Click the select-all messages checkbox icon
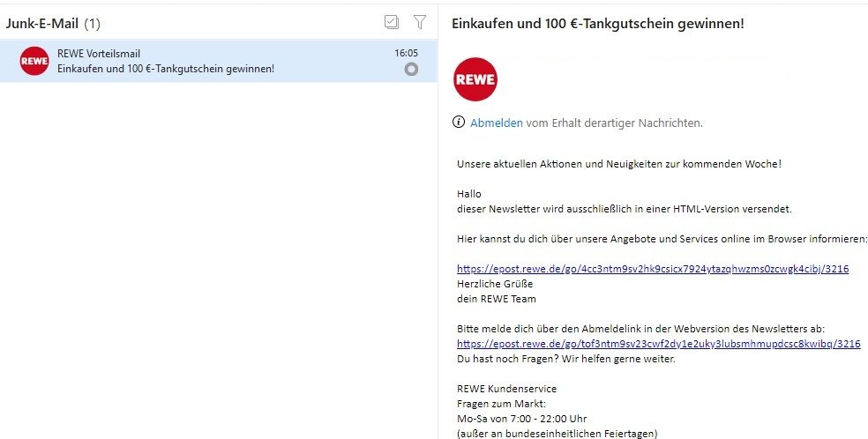868x439 pixels. pos(392,22)
